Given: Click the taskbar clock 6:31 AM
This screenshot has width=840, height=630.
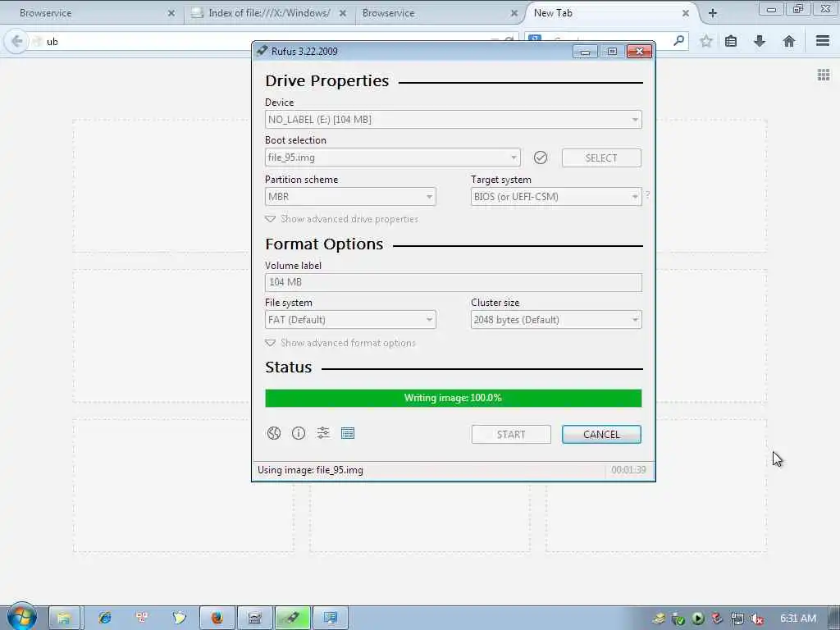Looking at the screenshot, I should pyautogui.click(x=798, y=619).
